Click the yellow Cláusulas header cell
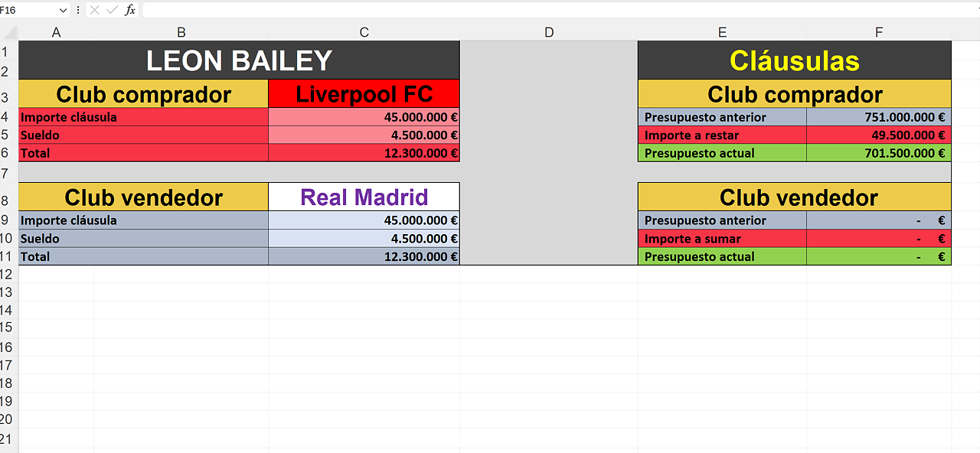Viewport: 980px width, 453px height. (795, 60)
